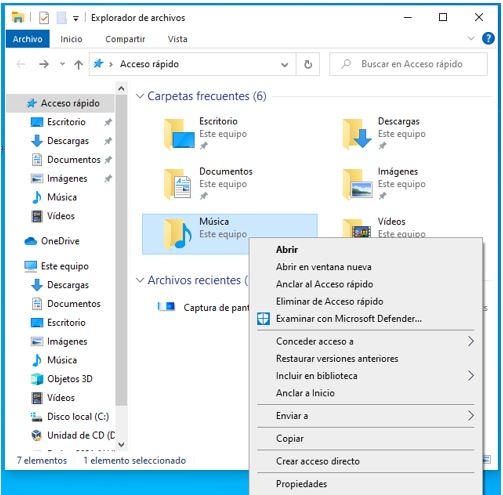The height and width of the screenshot is (495, 503).
Task: Choose Crear acceso directo
Action: pyautogui.click(x=366, y=461)
